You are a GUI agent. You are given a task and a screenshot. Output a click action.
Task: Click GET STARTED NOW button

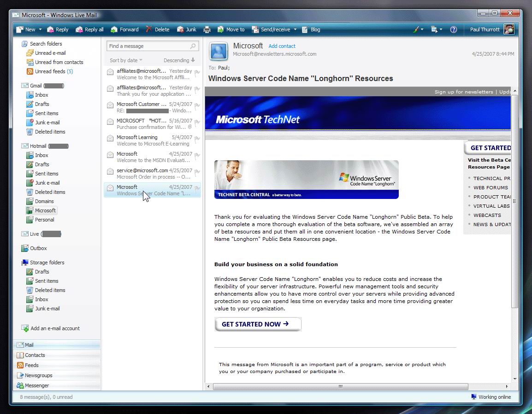pos(258,324)
